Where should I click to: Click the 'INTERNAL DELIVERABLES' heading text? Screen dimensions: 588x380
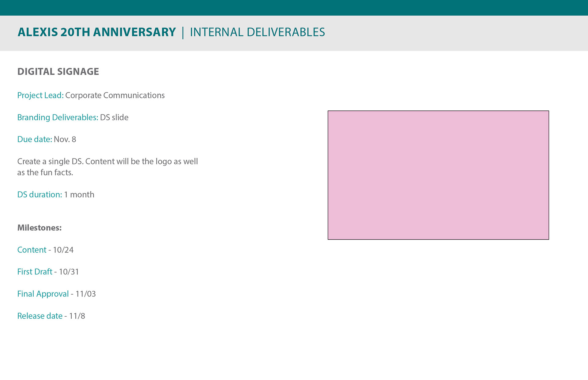coord(257,32)
